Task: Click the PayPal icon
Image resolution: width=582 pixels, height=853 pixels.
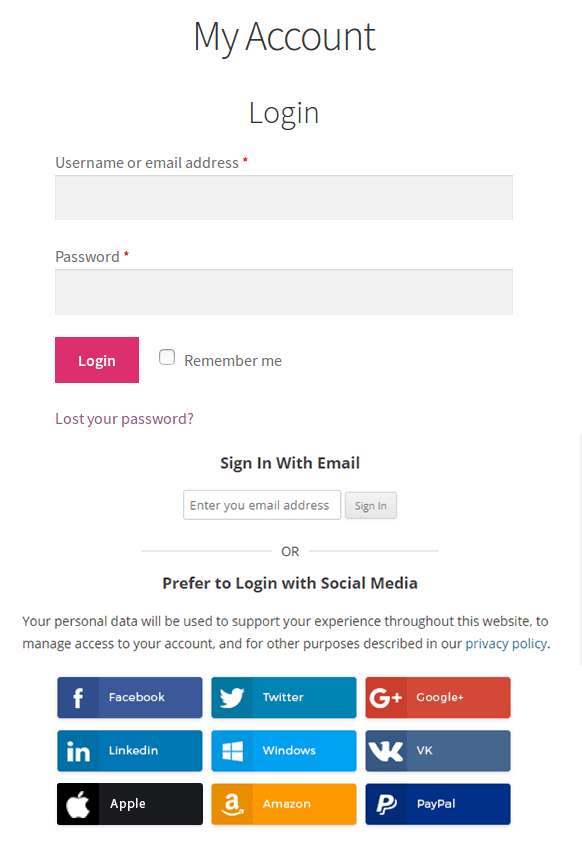Action: 386,803
